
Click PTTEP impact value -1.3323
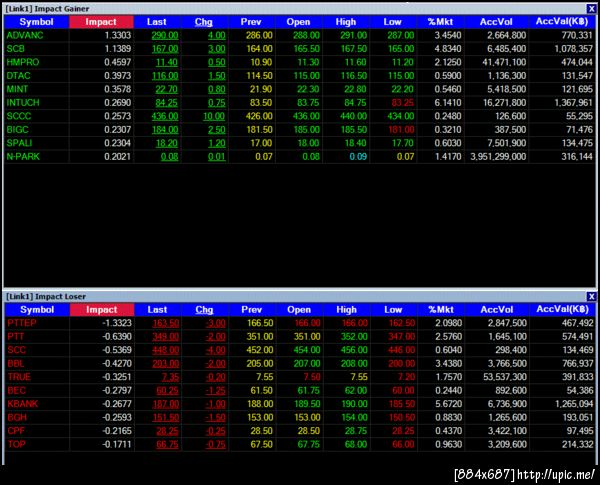point(117,323)
